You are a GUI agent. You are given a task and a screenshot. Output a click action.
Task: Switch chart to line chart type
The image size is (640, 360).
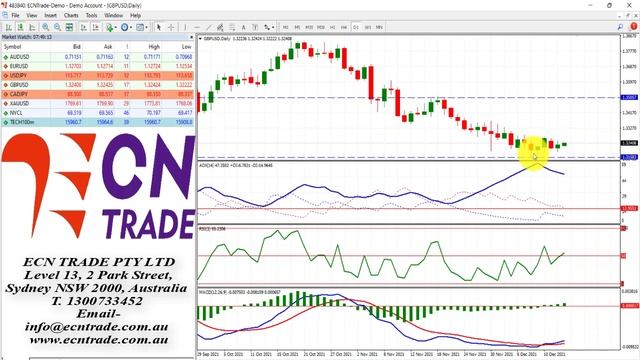click(32, 27)
